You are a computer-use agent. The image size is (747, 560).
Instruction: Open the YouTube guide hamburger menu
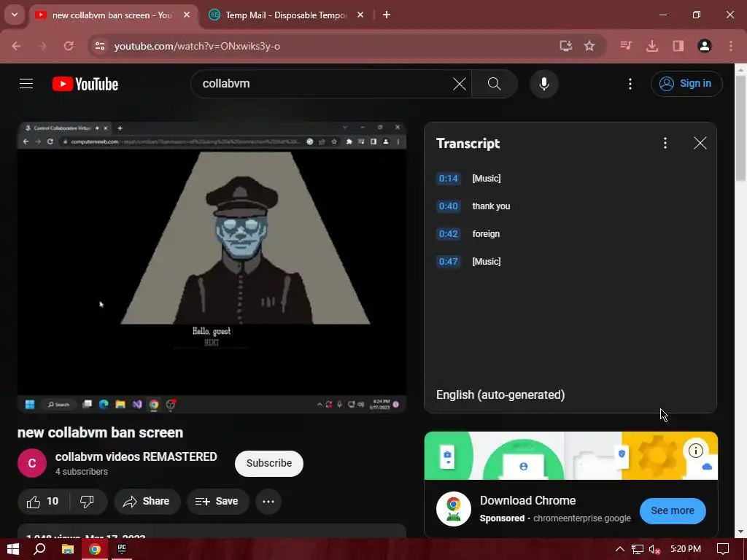tap(26, 84)
